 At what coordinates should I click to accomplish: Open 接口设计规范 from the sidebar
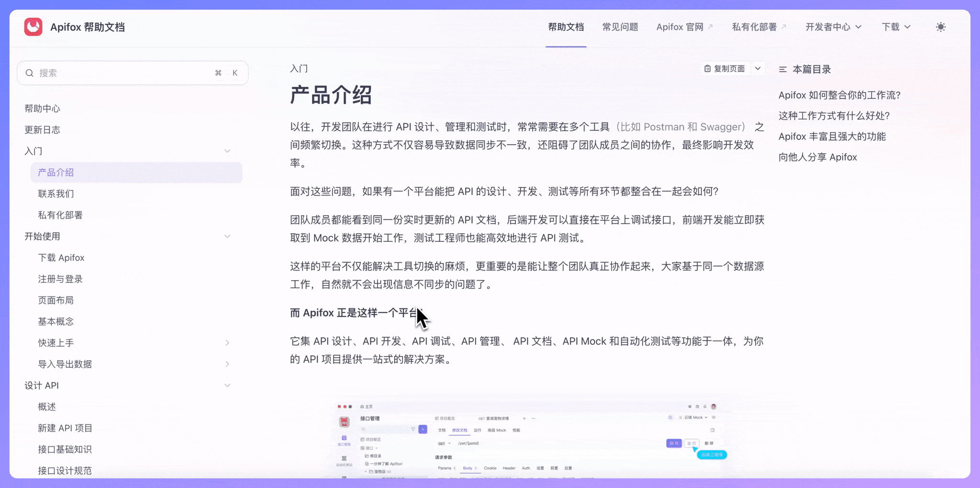[65, 470]
